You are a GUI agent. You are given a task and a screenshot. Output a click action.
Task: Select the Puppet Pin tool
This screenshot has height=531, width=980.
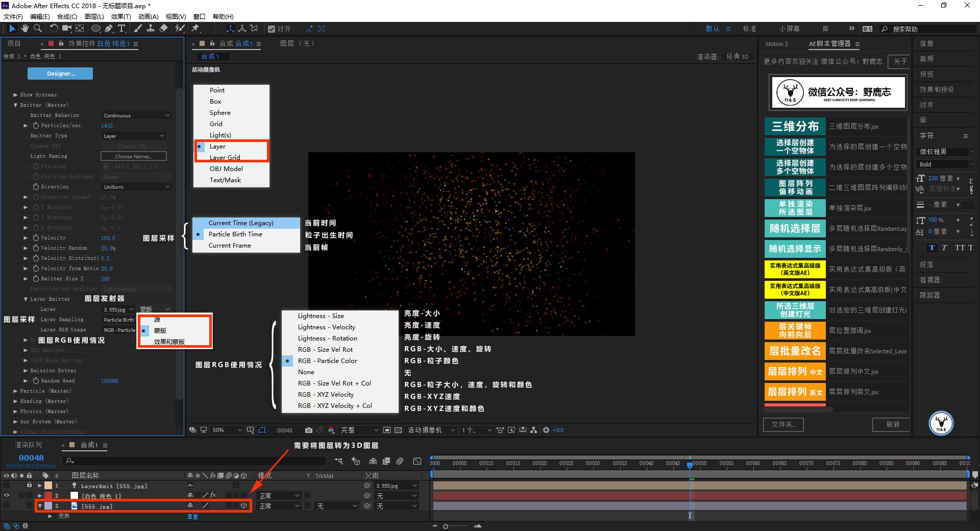195,29
